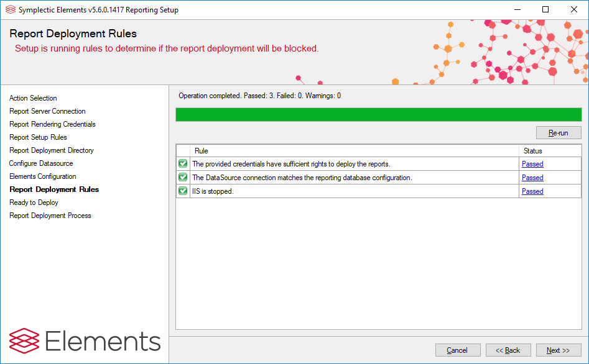Select Report Rendering Credentials step
589x364 pixels.
(x=52, y=124)
